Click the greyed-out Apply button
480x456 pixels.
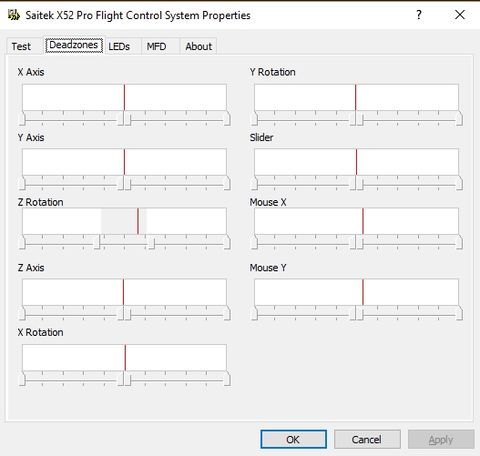tap(441, 439)
